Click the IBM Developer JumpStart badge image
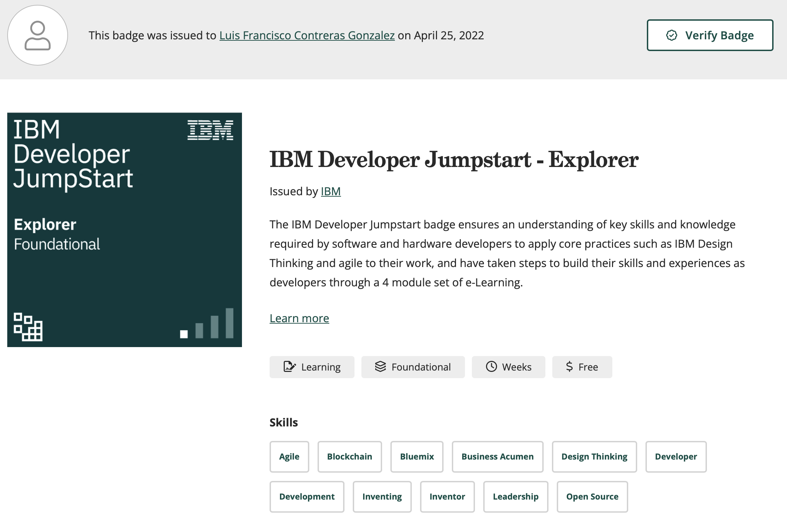Viewport: 787px width, 532px height. 125,230
